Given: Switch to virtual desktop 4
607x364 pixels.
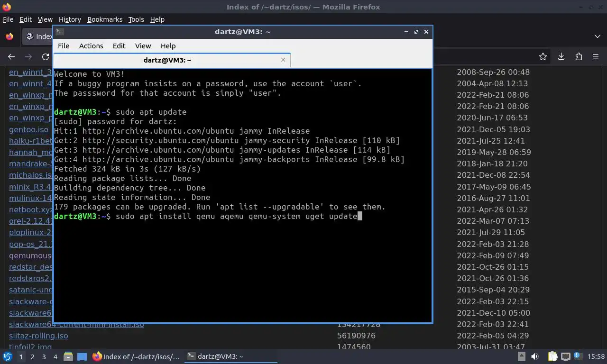Looking at the screenshot, I should pos(55,356).
